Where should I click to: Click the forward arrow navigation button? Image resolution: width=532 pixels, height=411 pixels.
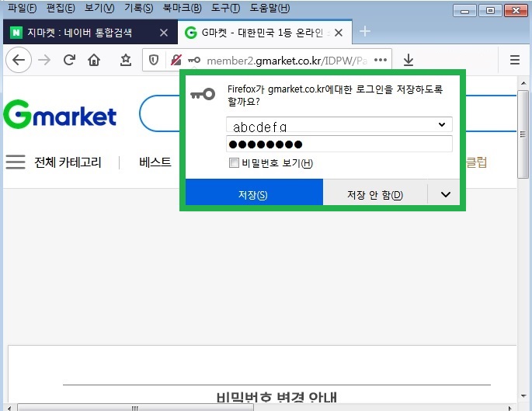pyautogui.click(x=44, y=60)
